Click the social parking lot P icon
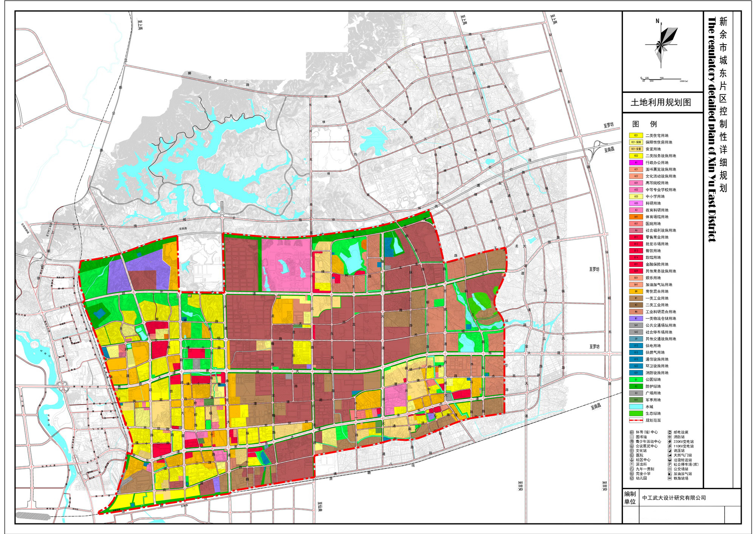Viewport: 756px width, 534px height. [669, 465]
